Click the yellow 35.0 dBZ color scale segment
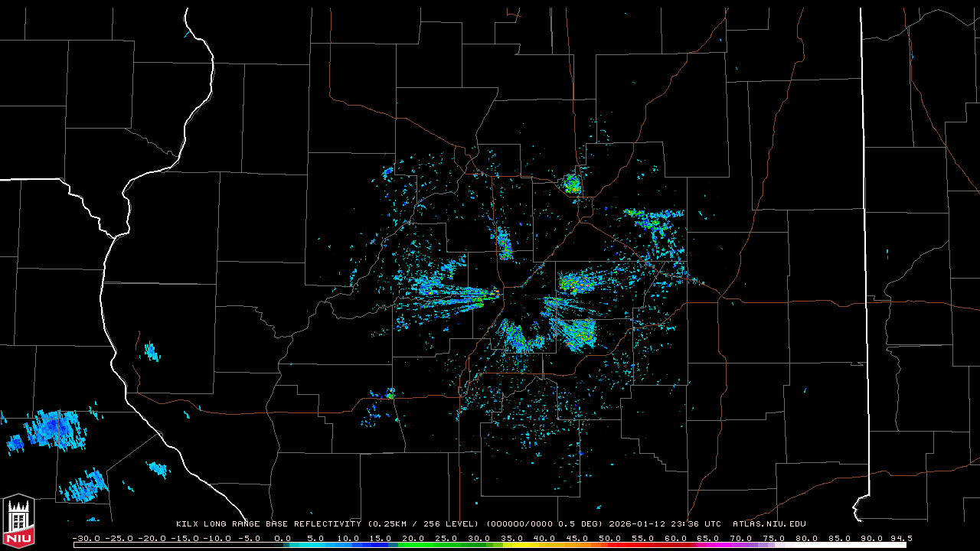Image resolution: width=980 pixels, height=551 pixels. [512, 545]
